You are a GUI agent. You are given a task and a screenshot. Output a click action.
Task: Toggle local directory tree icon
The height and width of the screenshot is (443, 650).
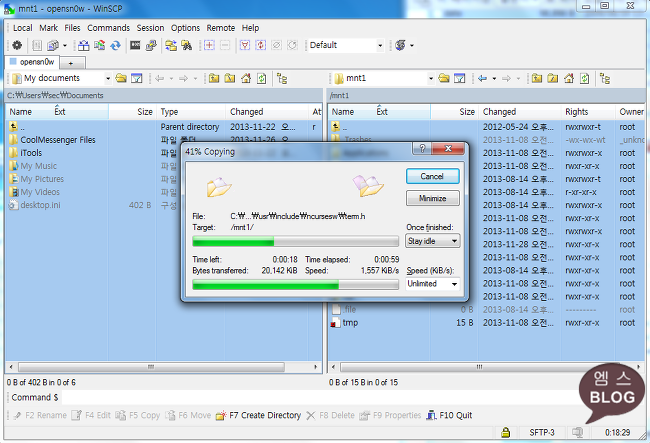[282, 78]
